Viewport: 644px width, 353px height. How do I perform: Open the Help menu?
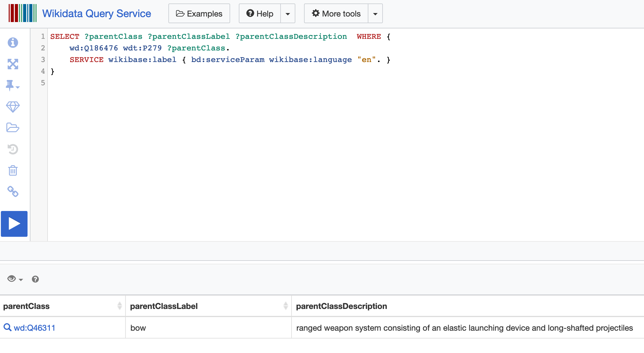259,13
